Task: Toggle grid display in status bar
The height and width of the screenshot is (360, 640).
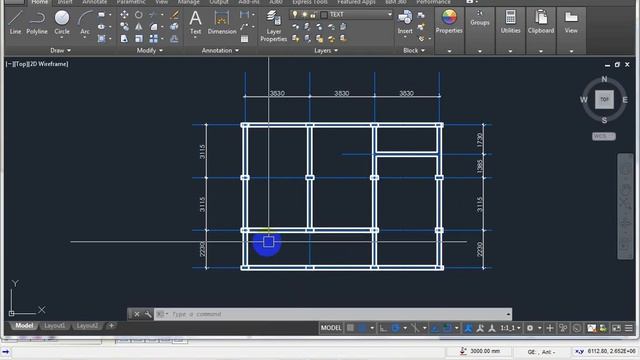Action: coord(350,328)
